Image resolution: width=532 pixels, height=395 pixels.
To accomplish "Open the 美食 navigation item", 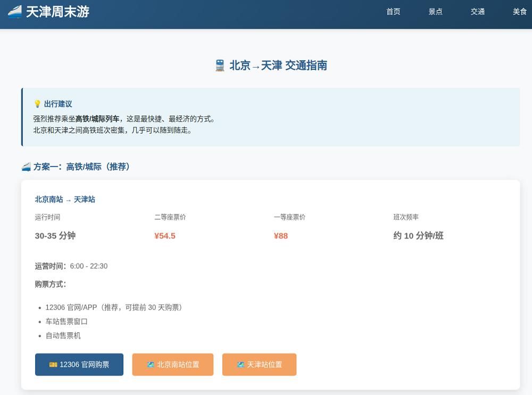I will click(x=519, y=12).
